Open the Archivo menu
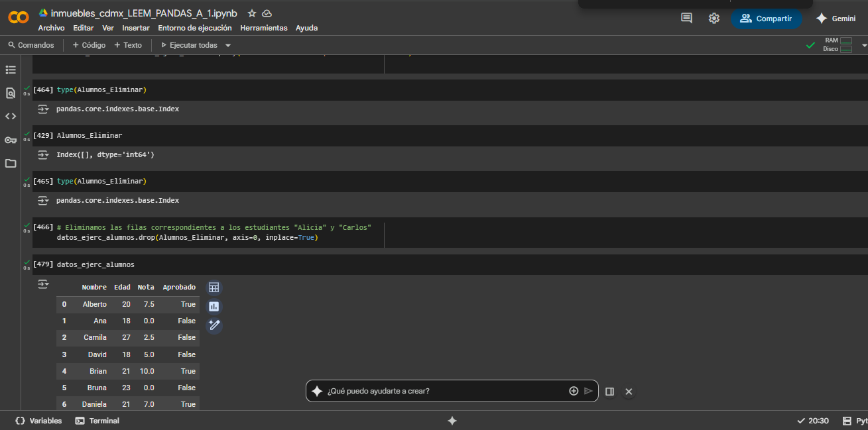This screenshot has height=430, width=868. pos(51,28)
